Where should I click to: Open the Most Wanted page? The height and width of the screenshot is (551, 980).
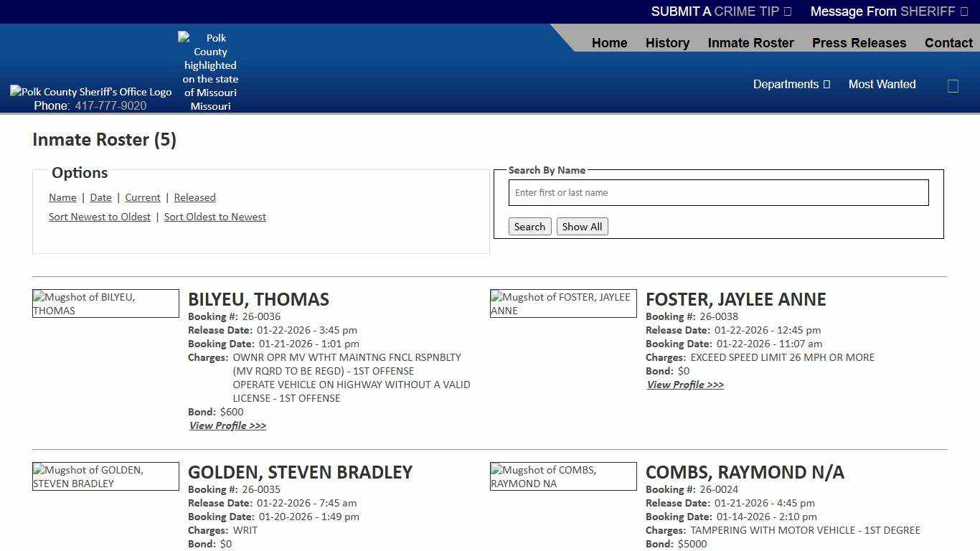click(882, 84)
